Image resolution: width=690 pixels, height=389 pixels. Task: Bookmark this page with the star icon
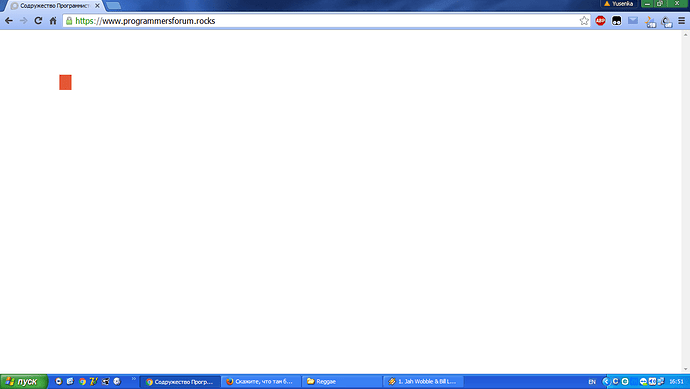coord(584,21)
